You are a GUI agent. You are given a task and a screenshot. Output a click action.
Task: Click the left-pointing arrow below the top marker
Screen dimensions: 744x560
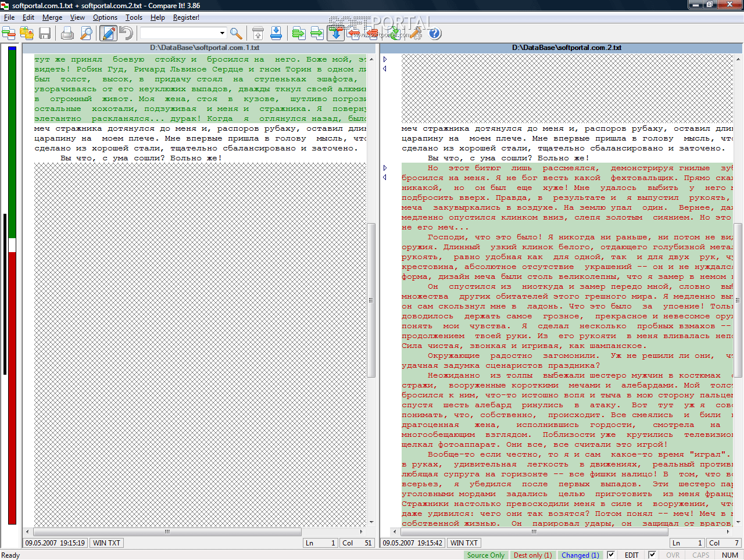click(385, 69)
